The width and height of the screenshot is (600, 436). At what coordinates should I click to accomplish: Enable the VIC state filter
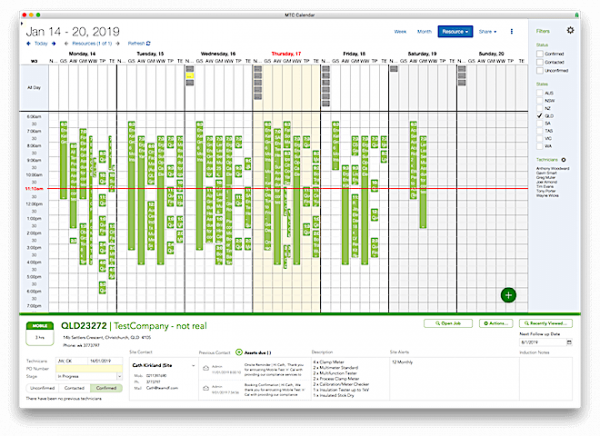(540, 139)
